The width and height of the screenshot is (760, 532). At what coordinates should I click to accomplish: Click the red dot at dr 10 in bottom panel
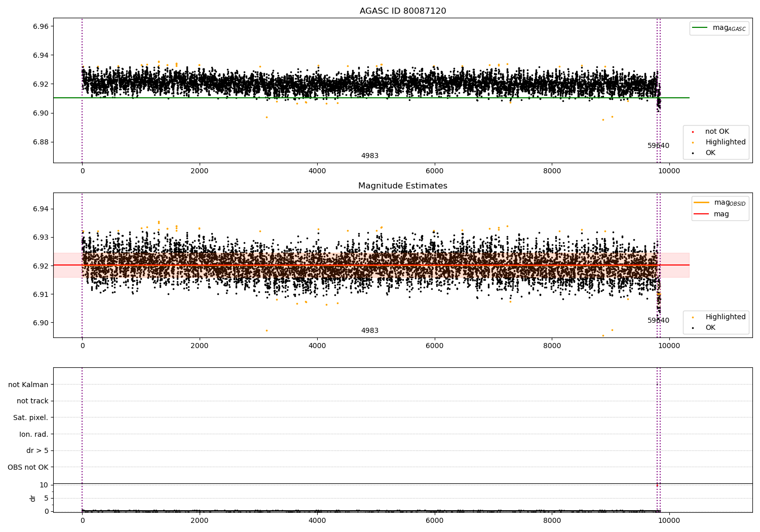[657, 485]
